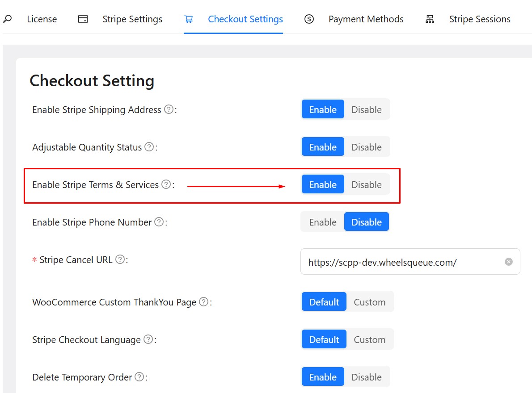Disable Stripe Terms & Services
Viewport: 532px width, 393px height.
click(x=366, y=184)
